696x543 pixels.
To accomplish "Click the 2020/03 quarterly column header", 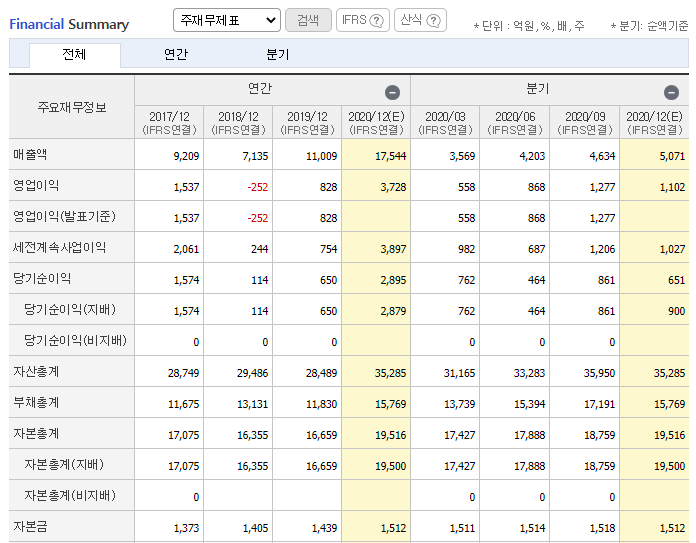I will click(x=445, y=123).
